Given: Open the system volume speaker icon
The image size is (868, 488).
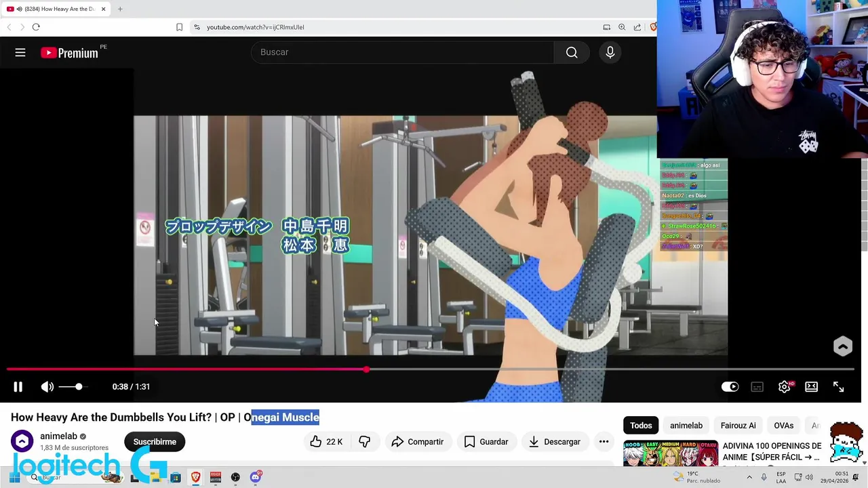Looking at the screenshot, I should tap(809, 477).
